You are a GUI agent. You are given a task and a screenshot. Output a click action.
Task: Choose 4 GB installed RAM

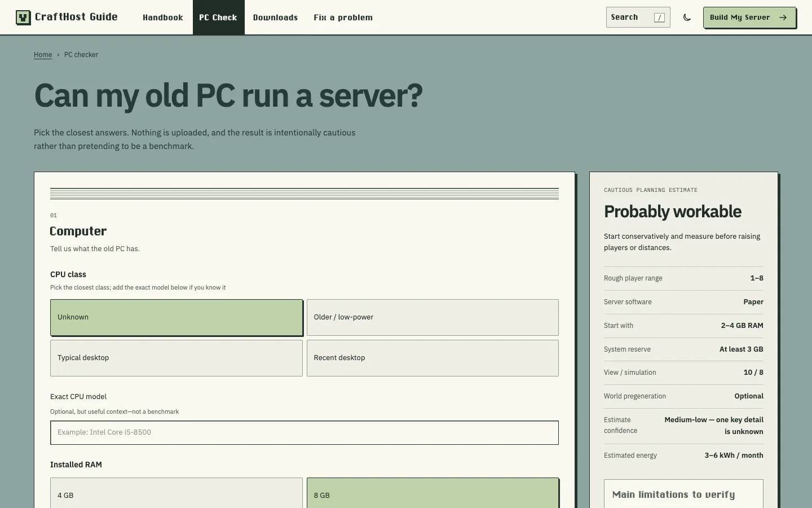(x=176, y=493)
